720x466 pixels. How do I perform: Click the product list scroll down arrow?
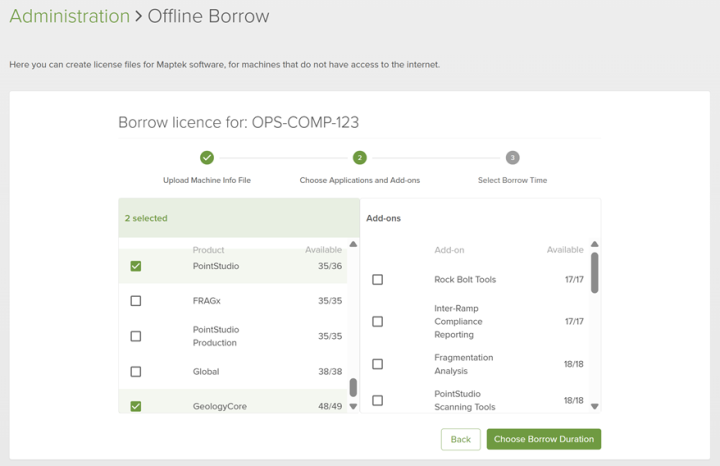click(x=353, y=406)
